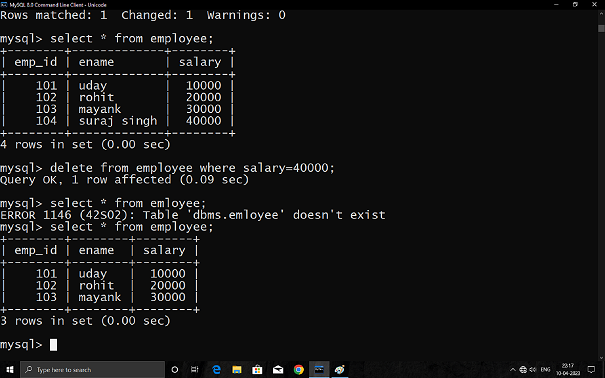Click '101' in the three-row table
This screenshot has width=605, height=378.
point(46,273)
